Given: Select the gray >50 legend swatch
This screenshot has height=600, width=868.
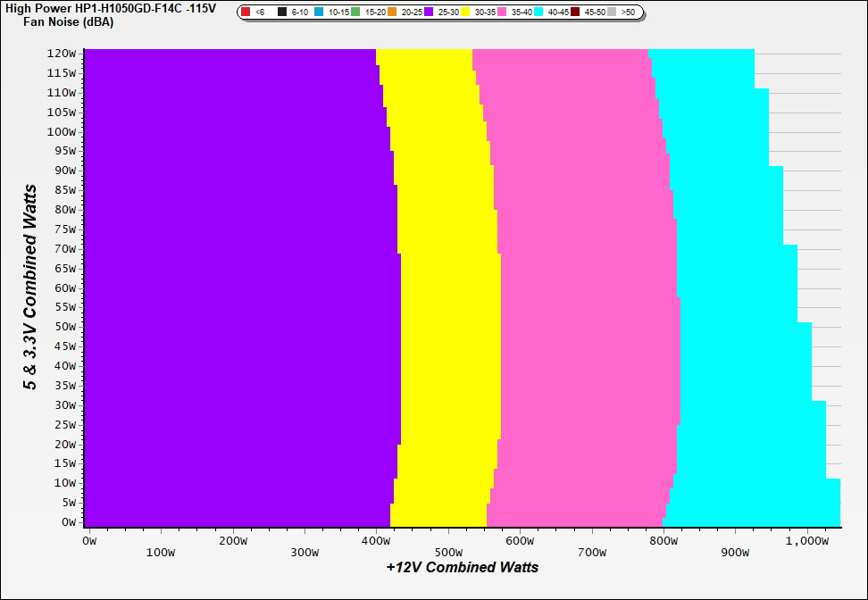Looking at the screenshot, I should click(613, 12).
